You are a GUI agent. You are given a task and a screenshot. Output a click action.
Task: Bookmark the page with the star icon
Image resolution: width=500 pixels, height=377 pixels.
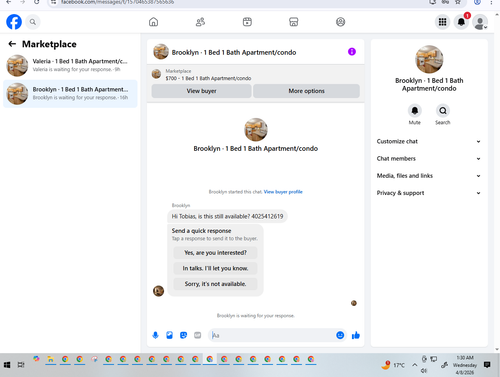tap(458, 2)
